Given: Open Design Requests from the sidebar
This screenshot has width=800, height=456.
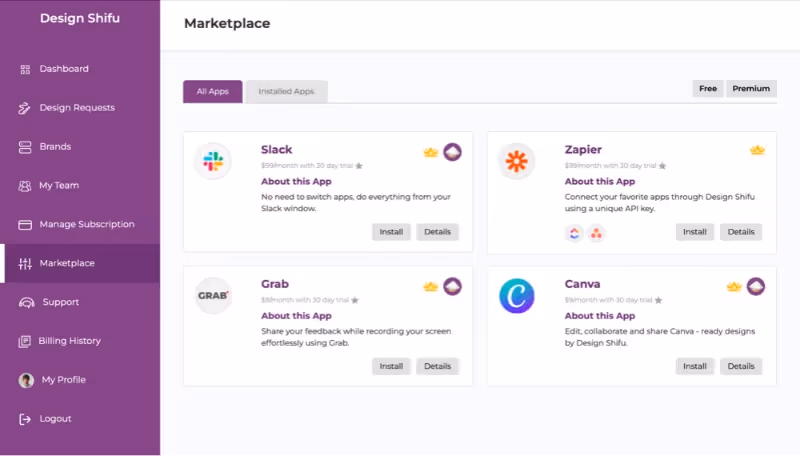Looking at the screenshot, I should pos(80,108).
